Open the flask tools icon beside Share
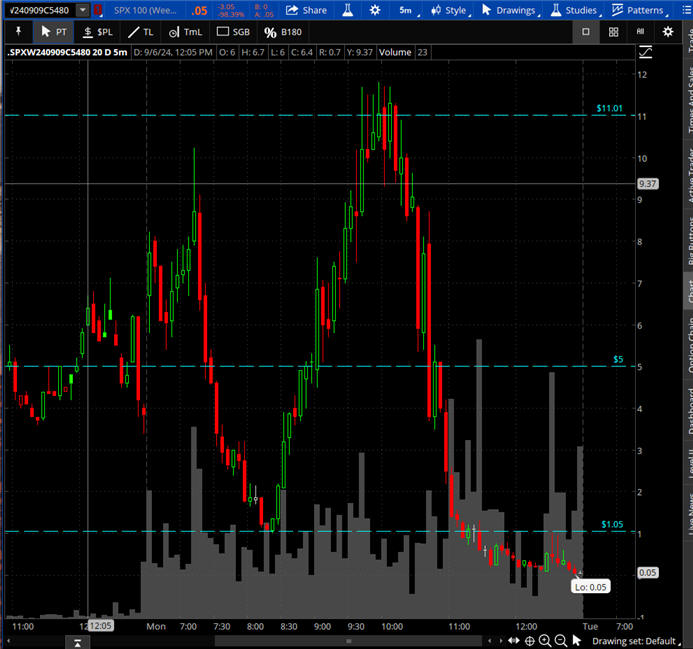 tap(348, 10)
